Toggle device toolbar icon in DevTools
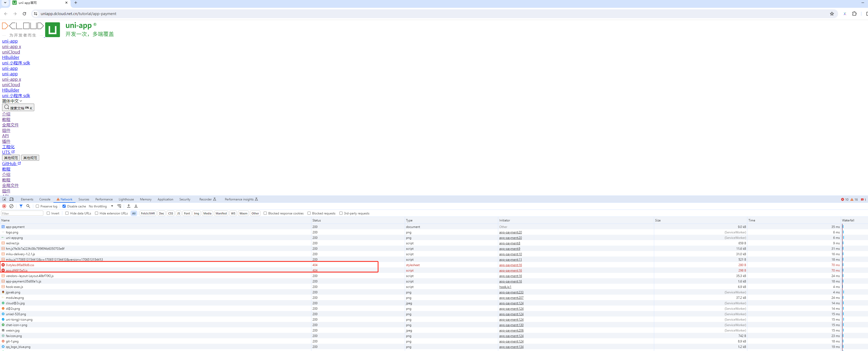This screenshot has height=351, width=868. click(x=11, y=199)
